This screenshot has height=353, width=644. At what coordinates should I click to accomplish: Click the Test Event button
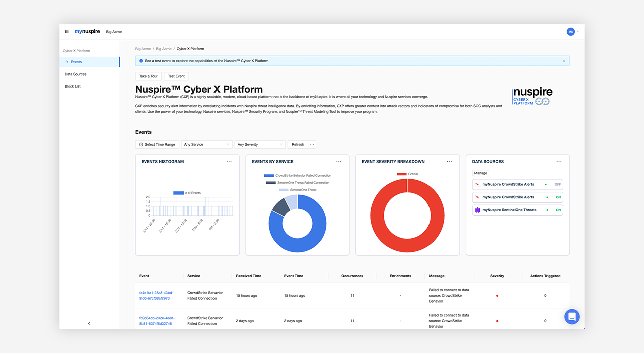click(x=176, y=76)
